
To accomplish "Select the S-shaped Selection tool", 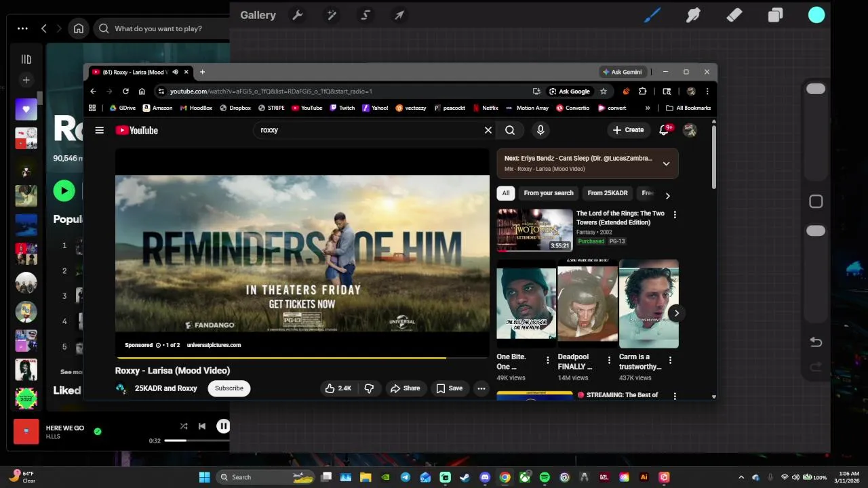I will tap(366, 15).
